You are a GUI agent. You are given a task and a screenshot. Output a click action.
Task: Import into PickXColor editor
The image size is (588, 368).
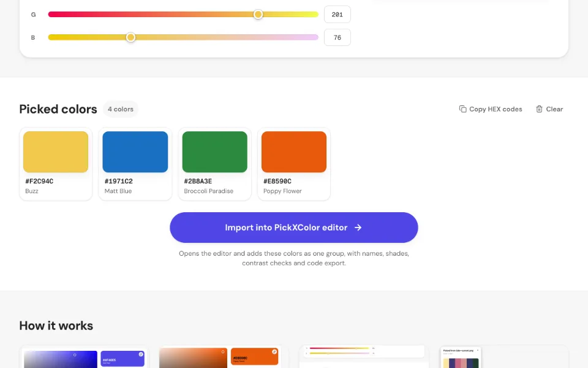point(294,228)
